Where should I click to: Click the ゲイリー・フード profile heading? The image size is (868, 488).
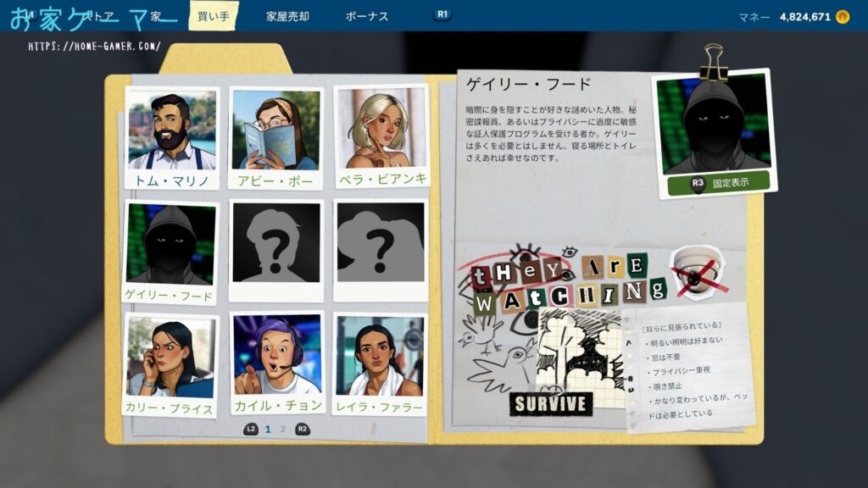pos(528,84)
